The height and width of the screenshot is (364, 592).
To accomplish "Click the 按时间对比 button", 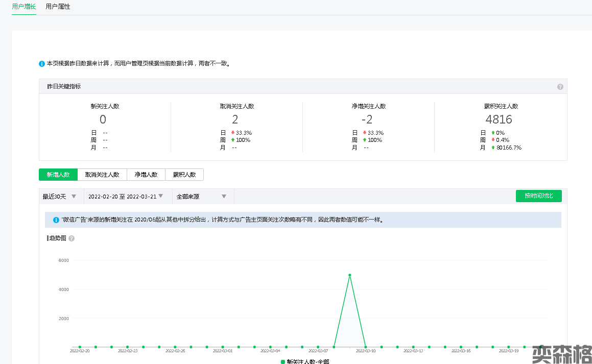I will pos(538,196).
